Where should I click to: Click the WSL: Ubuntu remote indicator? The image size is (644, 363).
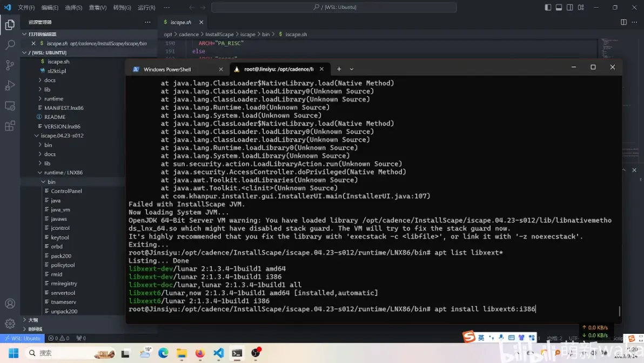[x=22, y=338]
